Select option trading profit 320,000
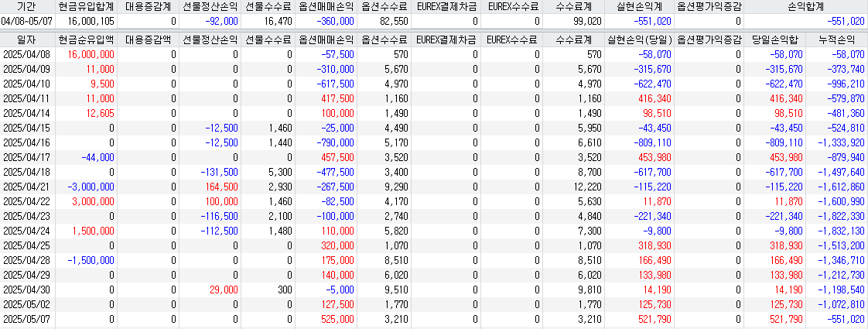 [x=337, y=245]
